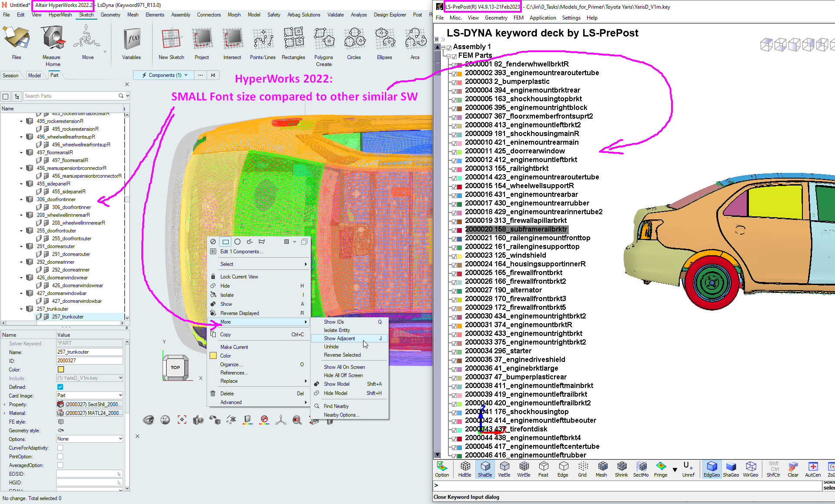
Task: Click the Feat feature lines icon
Action: (543, 469)
